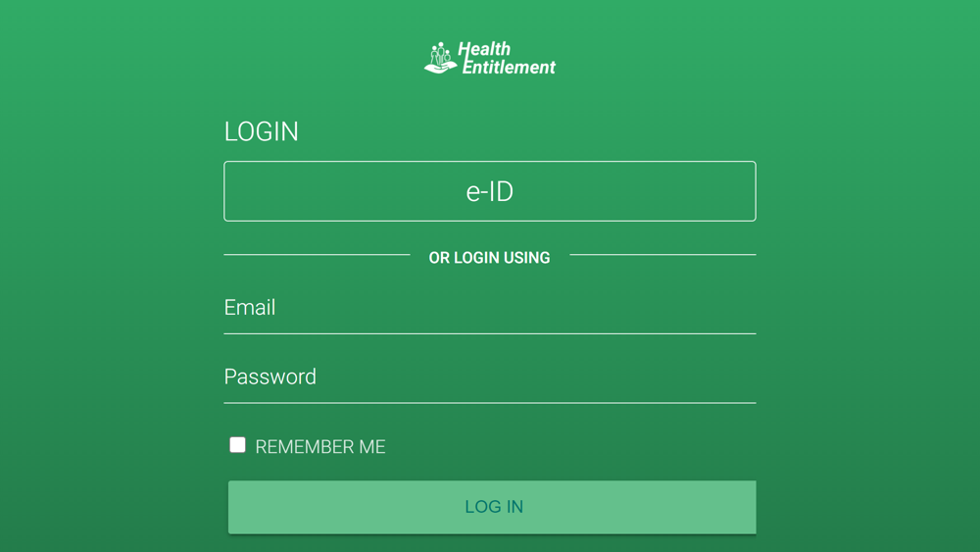
Task: Choose the e-ID login button
Action: click(490, 191)
